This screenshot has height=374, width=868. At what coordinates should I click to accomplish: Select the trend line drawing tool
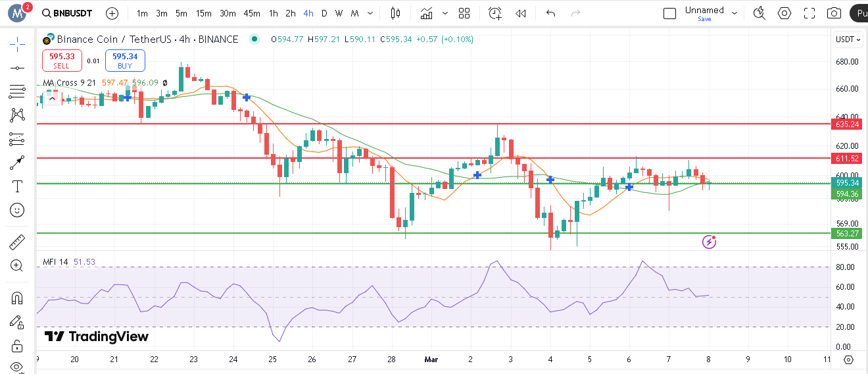(17, 67)
